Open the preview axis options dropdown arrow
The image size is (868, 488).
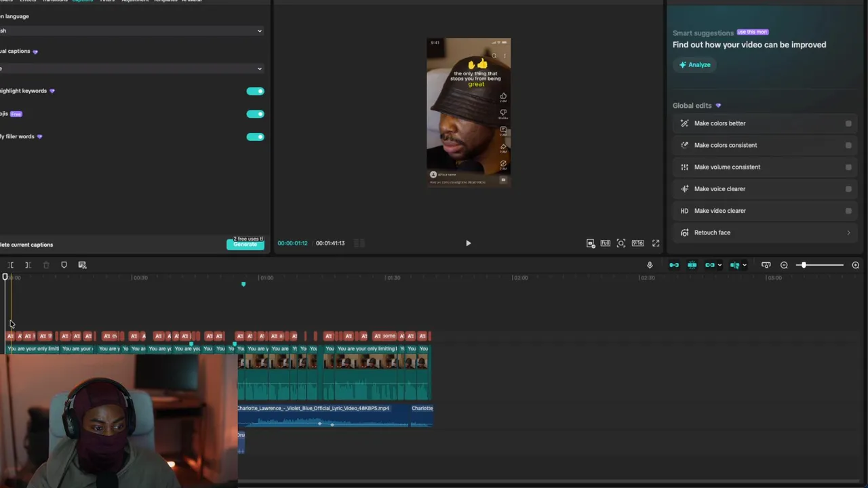(744, 265)
